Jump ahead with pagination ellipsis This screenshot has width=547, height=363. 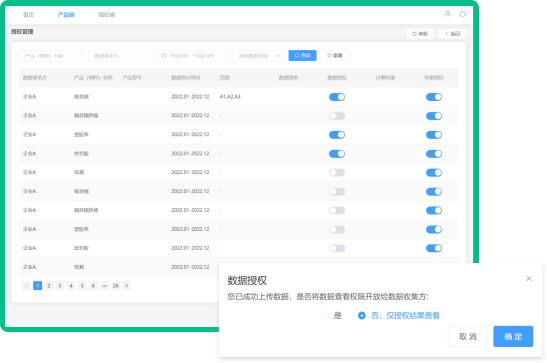tap(104, 286)
